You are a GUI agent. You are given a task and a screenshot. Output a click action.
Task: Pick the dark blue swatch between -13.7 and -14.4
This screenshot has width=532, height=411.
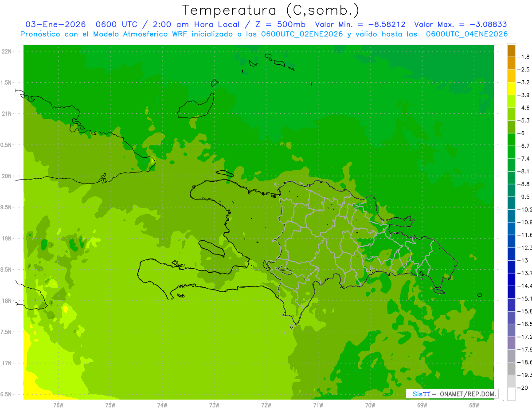click(511, 279)
